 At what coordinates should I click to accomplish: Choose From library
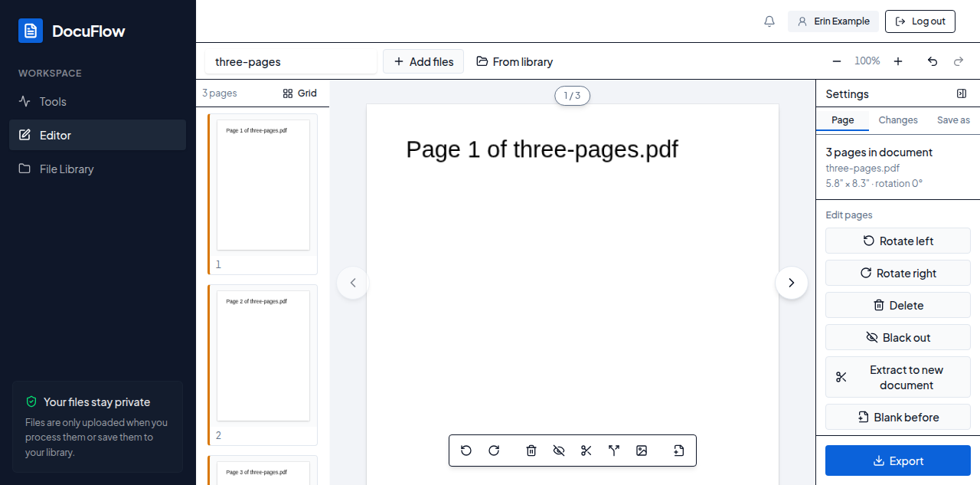pyautogui.click(x=514, y=61)
